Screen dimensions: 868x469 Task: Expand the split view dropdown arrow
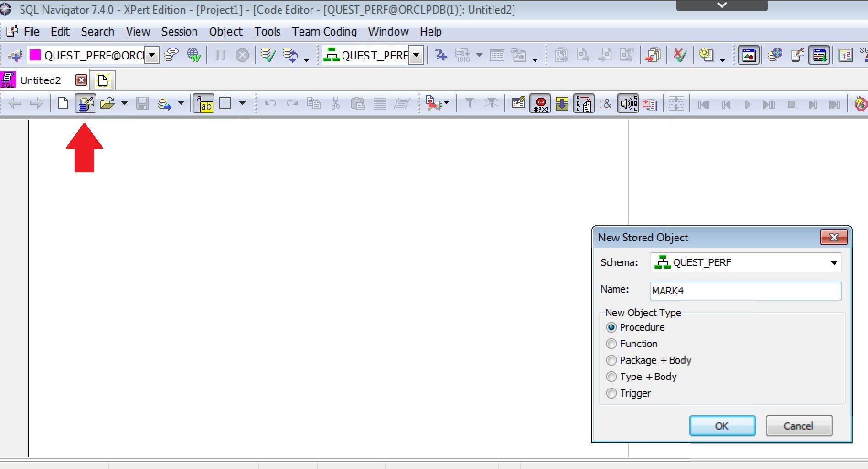pyautogui.click(x=242, y=103)
